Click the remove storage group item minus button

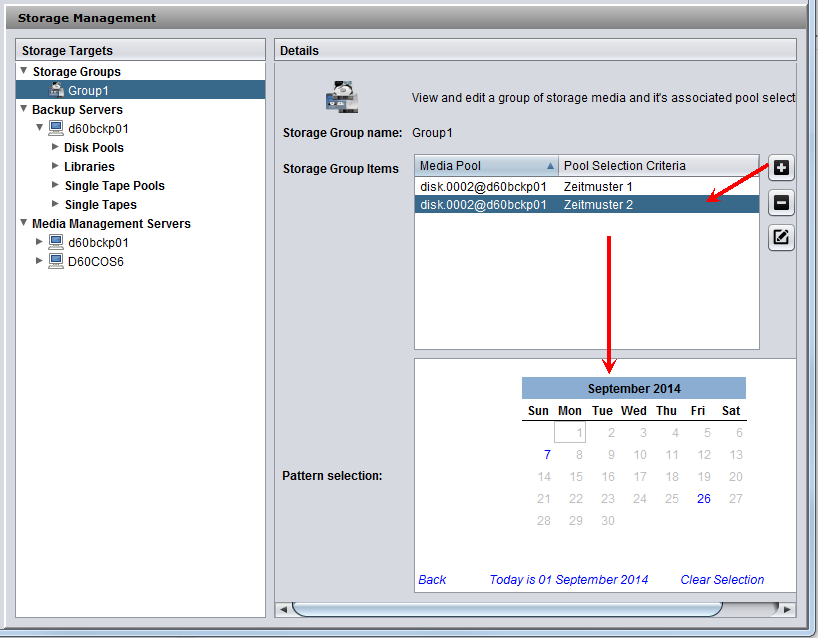coord(781,203)
